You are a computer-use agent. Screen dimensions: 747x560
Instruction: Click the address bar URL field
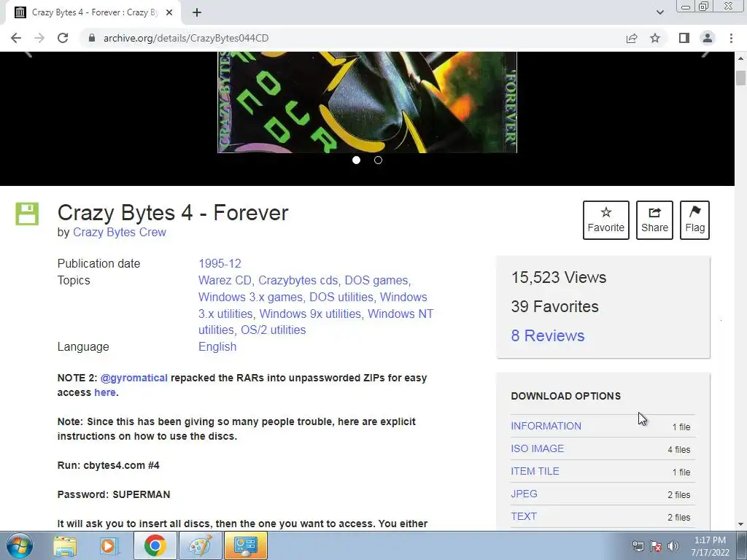point(352,38)
